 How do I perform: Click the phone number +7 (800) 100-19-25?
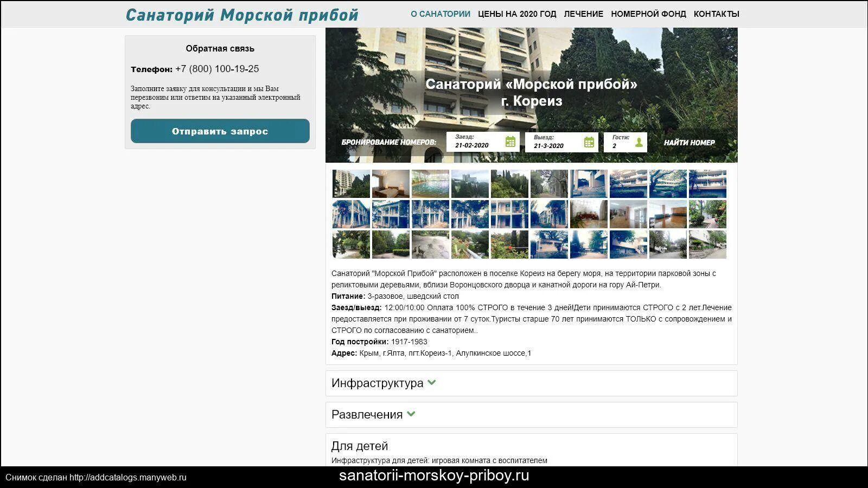(x=217, y=69)
